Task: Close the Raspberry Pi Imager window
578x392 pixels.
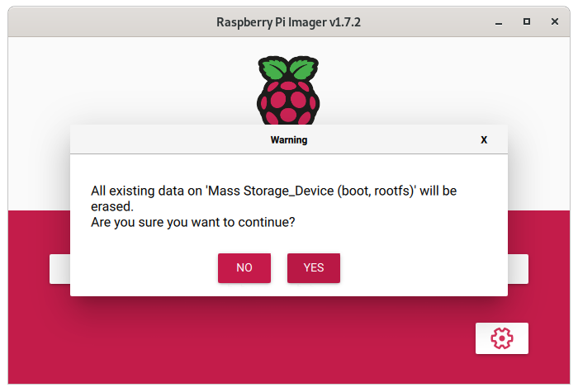Action: [554, 21]
